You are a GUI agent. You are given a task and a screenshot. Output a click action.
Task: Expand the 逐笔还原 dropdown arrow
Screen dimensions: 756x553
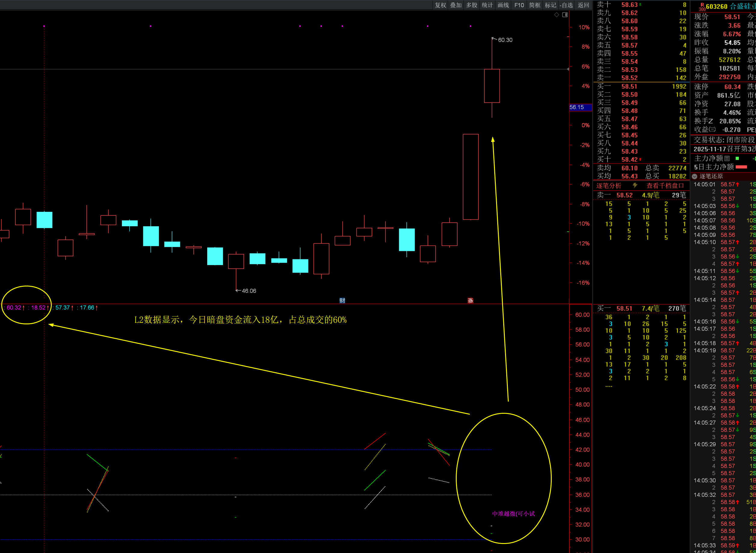coord(695,176)
